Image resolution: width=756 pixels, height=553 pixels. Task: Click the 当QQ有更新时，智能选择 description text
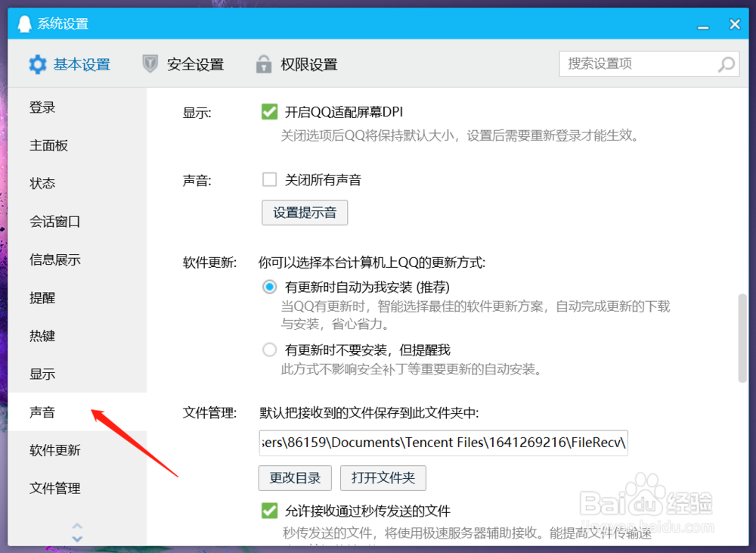pyautogui.click(x=476, y=315)
